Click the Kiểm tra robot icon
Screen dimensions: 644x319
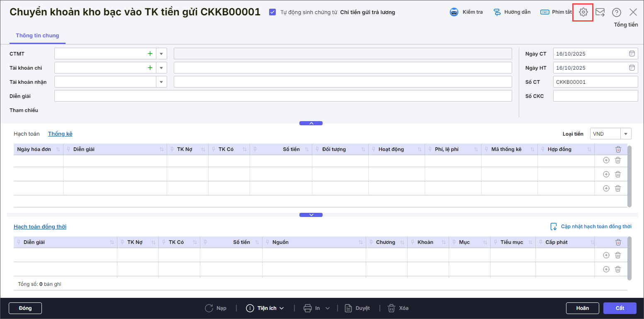(x=454, y=12)
